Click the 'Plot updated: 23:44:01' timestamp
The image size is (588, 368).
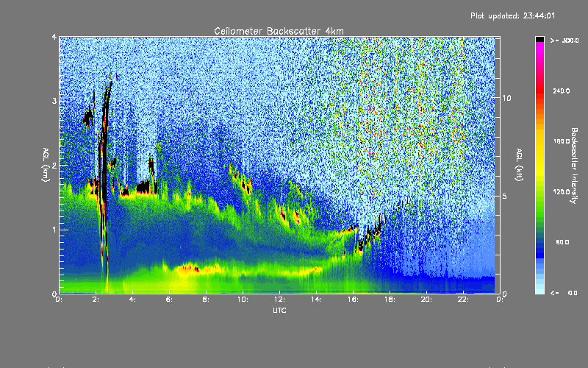click(512, 15)
